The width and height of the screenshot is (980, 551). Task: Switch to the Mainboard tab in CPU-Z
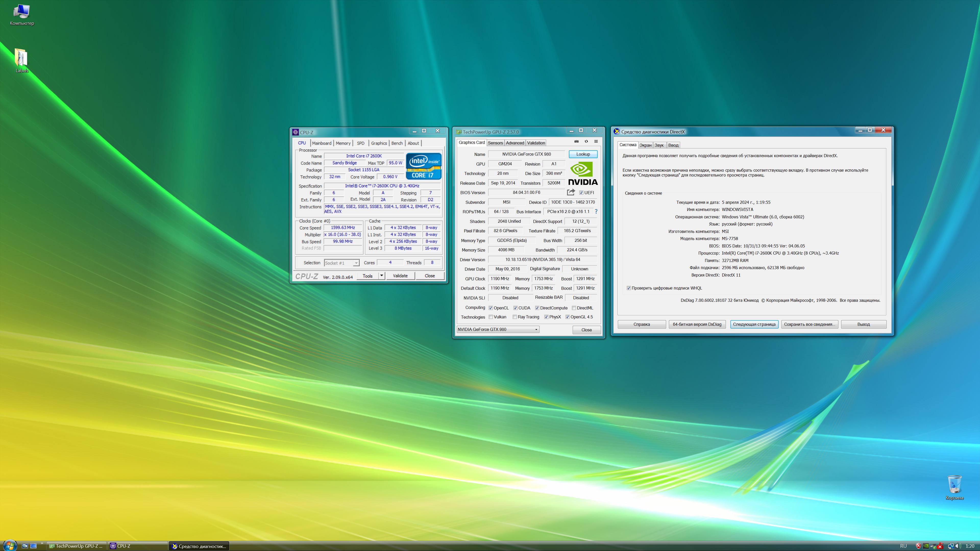point(322,143)
